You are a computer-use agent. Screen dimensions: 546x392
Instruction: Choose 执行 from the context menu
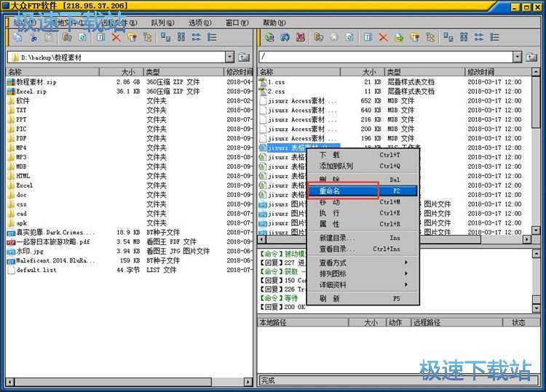point(362,213)
